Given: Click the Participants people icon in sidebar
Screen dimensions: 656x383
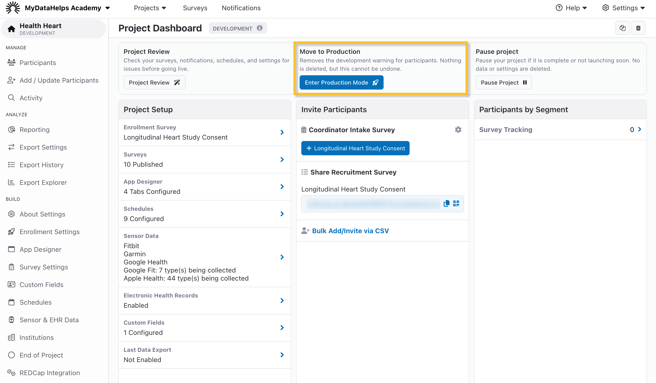Looking at the screenshot, I should (11, 63).
